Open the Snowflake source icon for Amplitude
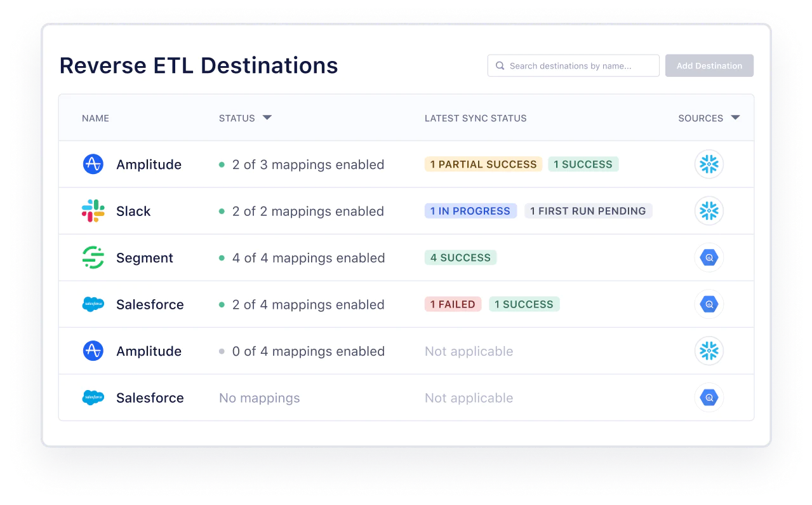Viewport: 812px width, 505px height. (709, 164)
